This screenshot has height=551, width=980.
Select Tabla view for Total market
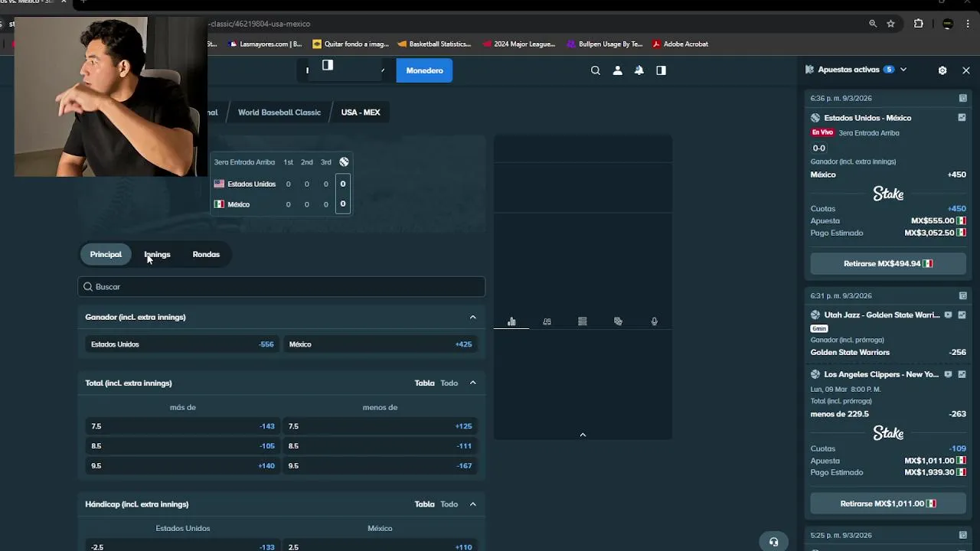[424, 383]
